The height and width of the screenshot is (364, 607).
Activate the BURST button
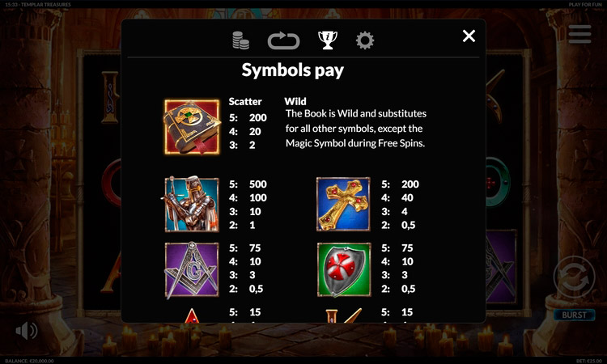point(574,315)
